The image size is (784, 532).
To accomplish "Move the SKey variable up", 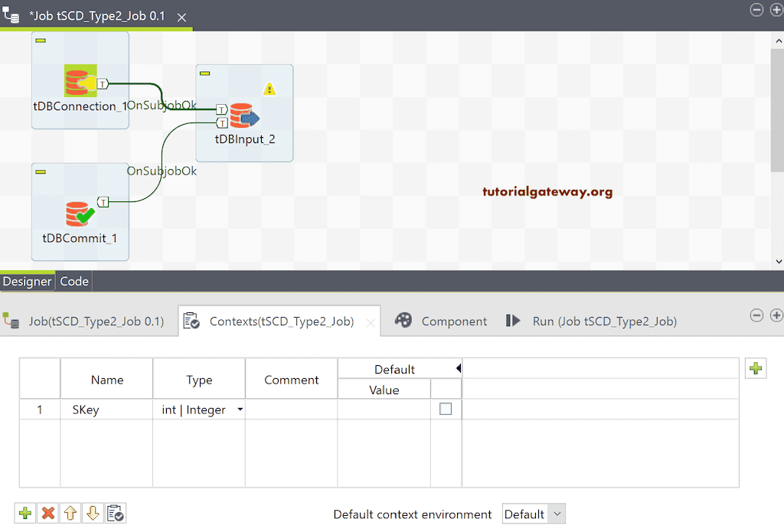I will [70, 513].
